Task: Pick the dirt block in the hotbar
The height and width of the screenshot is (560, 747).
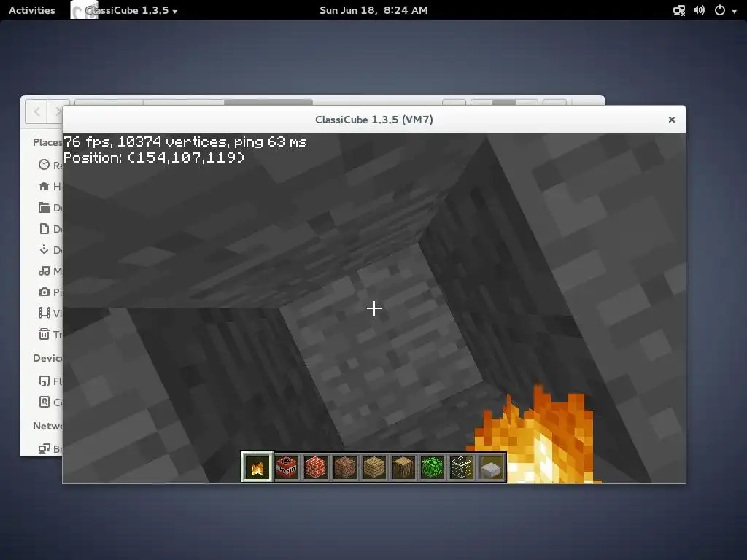Action: click(x=345, y=467)
